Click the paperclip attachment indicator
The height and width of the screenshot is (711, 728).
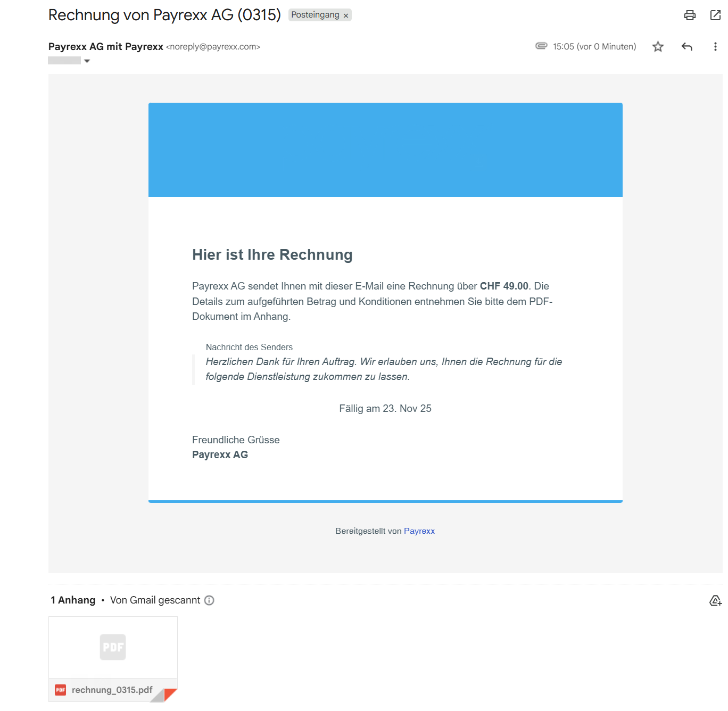pyautogui.click(x=541, y=46)
